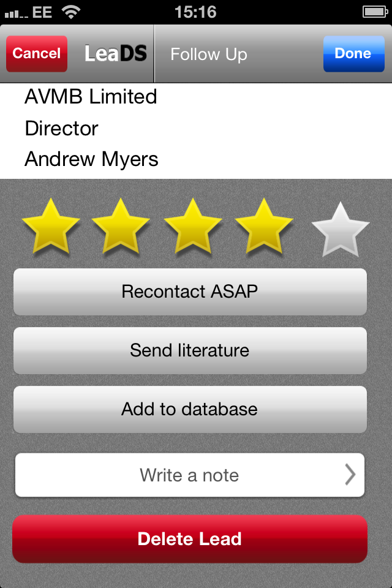The width and height of the screenshot is (392, 588).
Task: Select the Andrew Myers name line
Action: 91,159
